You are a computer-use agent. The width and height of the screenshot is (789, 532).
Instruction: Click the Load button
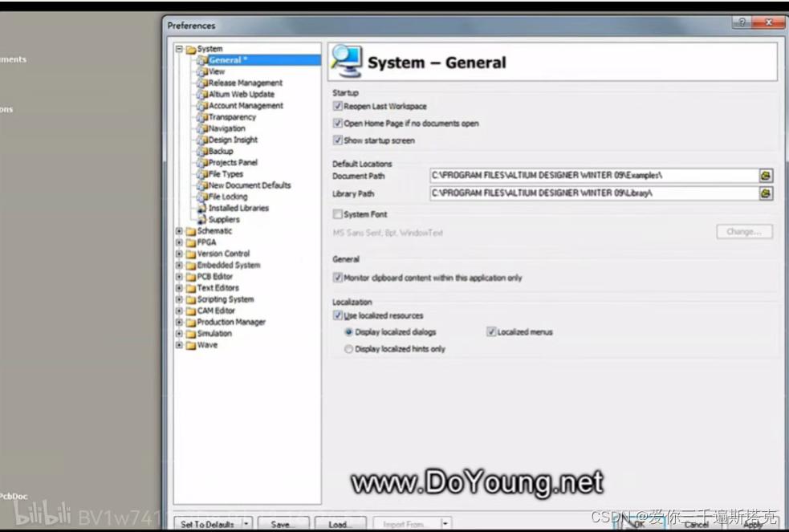(340, 524)
